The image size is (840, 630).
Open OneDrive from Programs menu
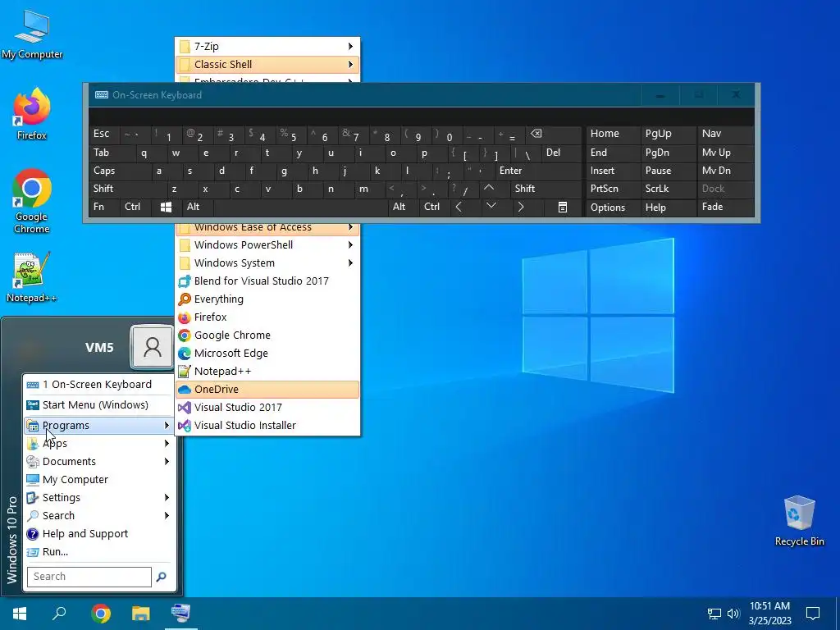[267, 390]
